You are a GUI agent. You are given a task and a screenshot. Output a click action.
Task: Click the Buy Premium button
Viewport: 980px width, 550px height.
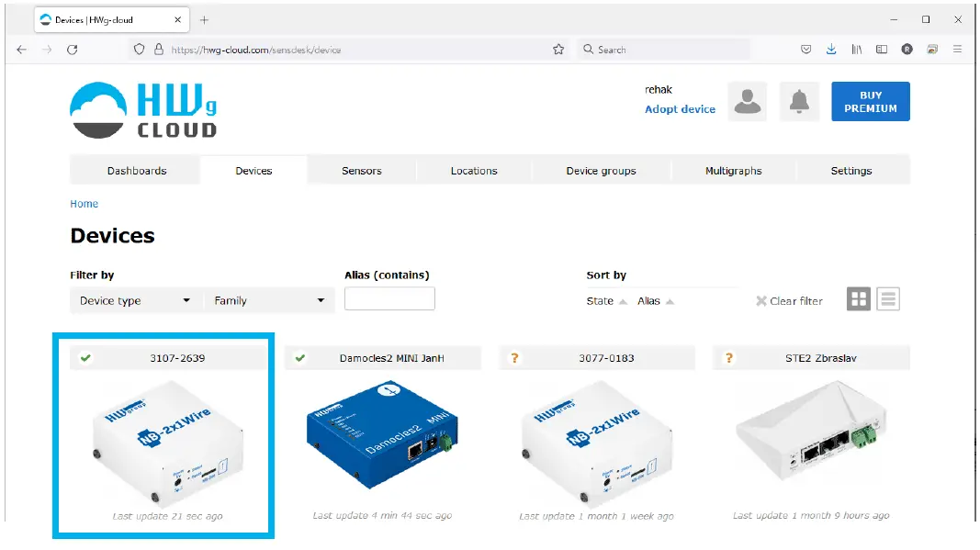pos(871,101)
